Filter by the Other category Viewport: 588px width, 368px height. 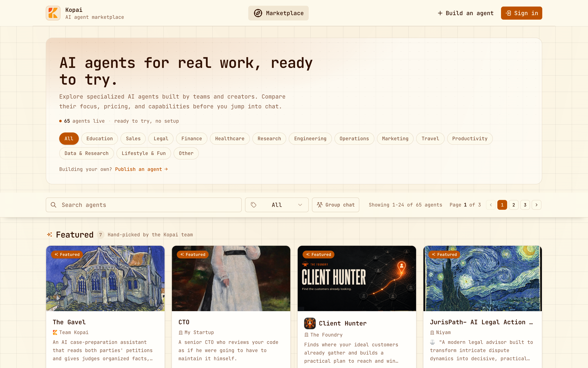[186, 153]
